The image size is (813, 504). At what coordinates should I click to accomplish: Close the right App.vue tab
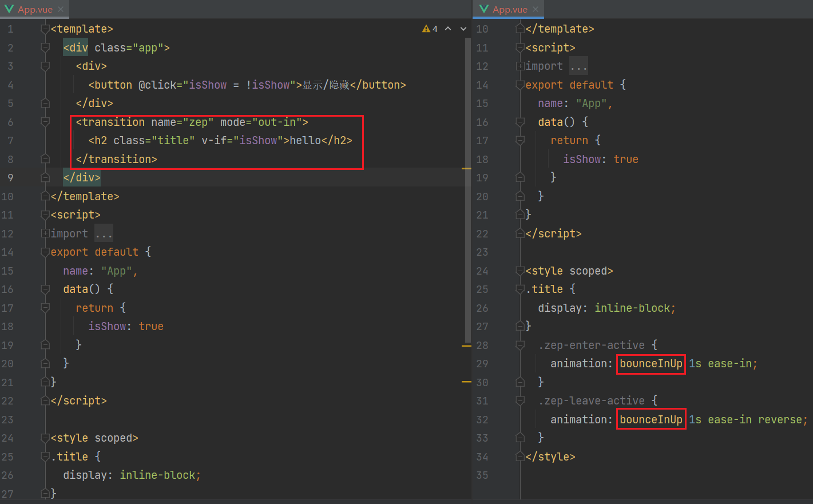(536, 9)
